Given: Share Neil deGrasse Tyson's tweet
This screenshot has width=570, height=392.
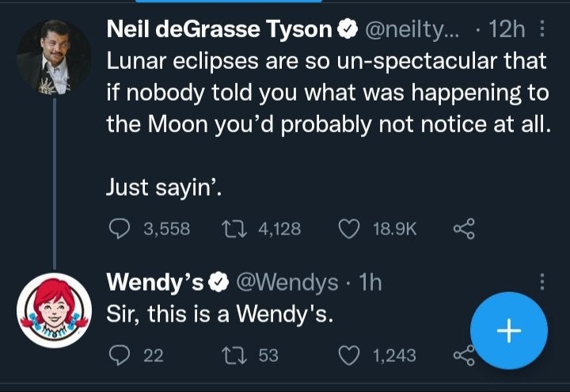Looking at the screenshot, I should (x=463, y=229).
